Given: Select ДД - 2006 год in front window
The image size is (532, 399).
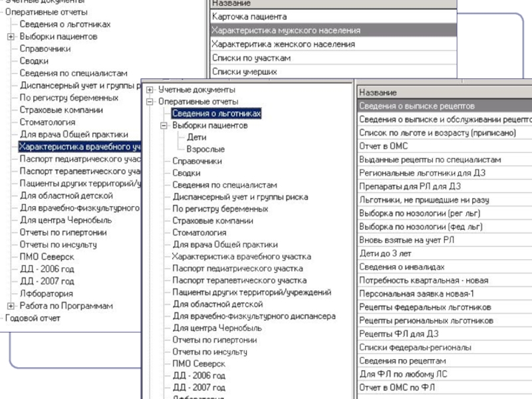Looking at the screenshot, I should coord(199,376).
